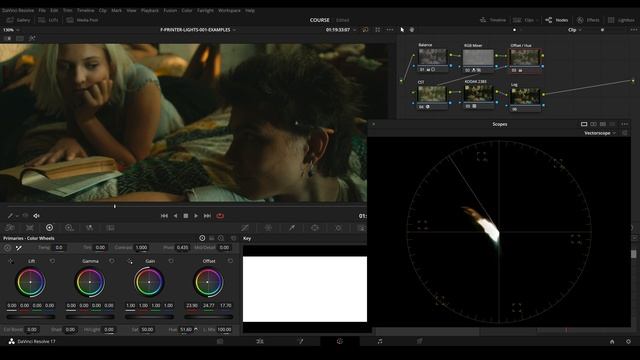Toggle the highlight wand icon

[32, 38]
